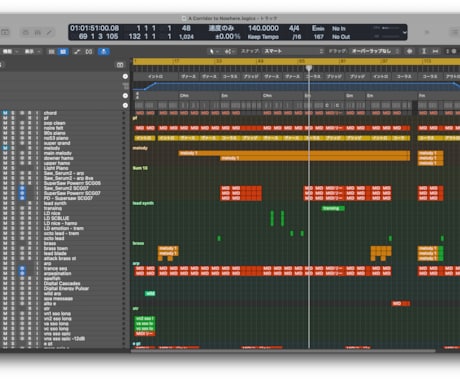
Task: Click the 01:01:51:00.08 time display
Action: tap(94, 28)
